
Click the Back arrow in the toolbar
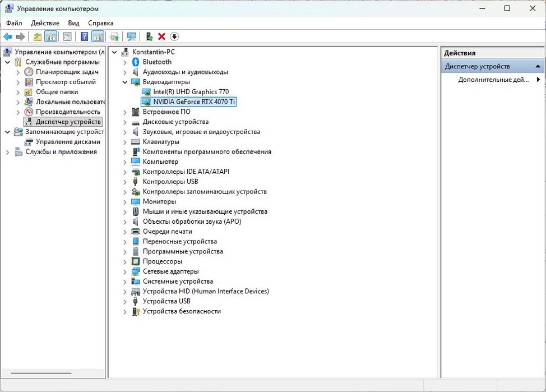pyautogui.click(x=8, y=36)
